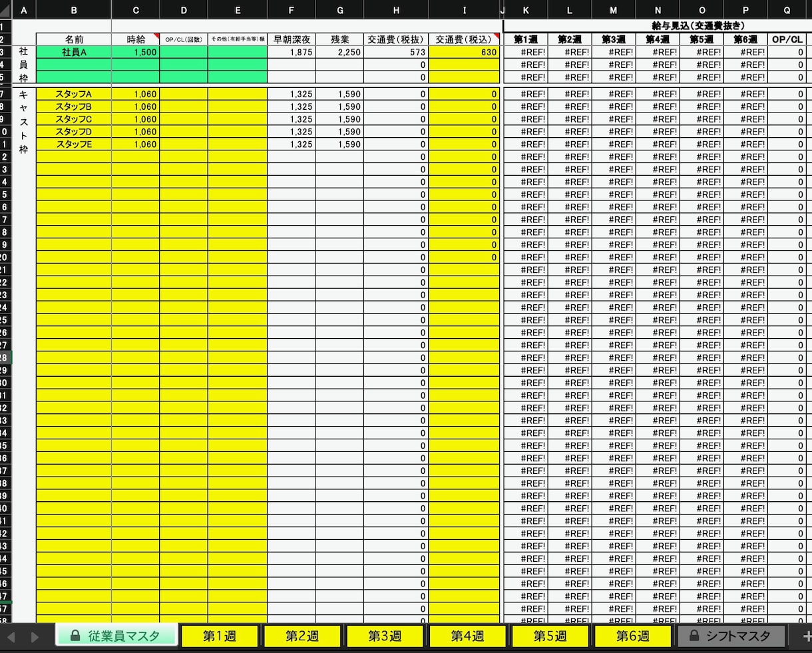Image resolution: width=812 pixels, height=653 pixels.
Task: Select column C header
Action: pyautogui.click(x=136, y=10)
